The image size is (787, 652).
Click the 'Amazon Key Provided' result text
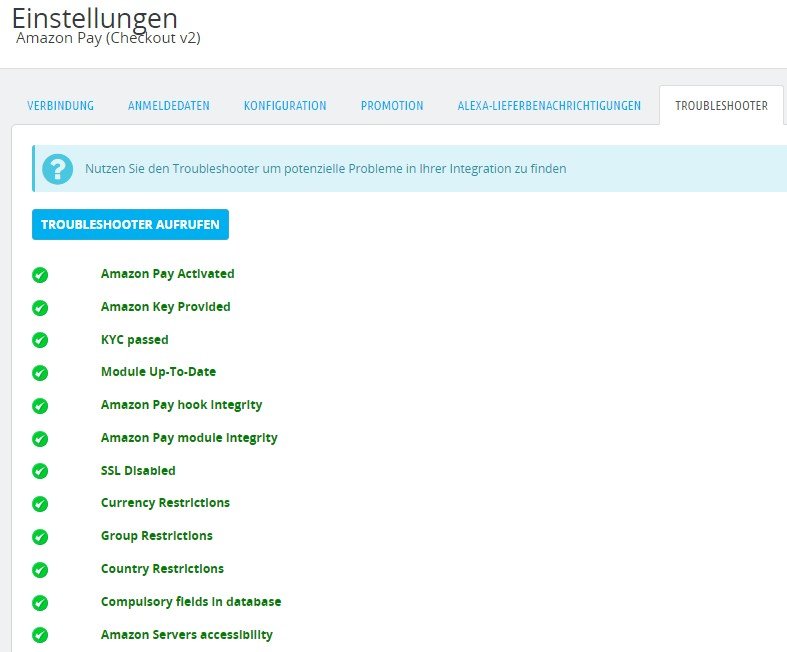pyautogui.click(x=166, y=307)
